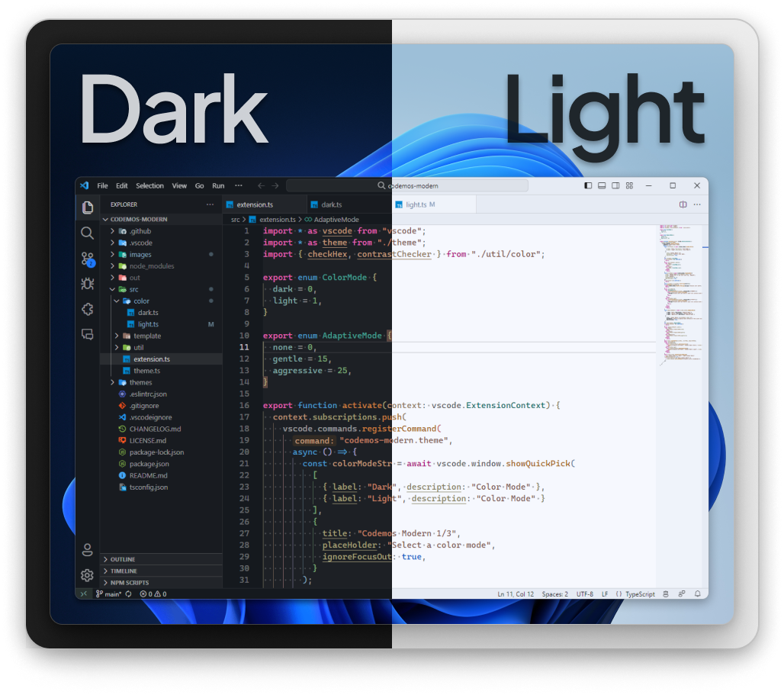This screenshot has height=698, width=784.
Task: Open the Run menu
Action: 218,185
